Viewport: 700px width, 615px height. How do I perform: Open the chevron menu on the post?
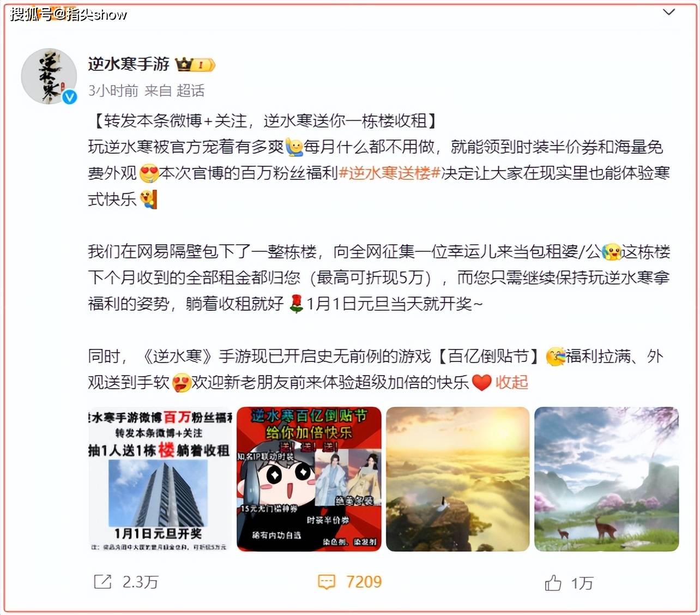[668, 12]
